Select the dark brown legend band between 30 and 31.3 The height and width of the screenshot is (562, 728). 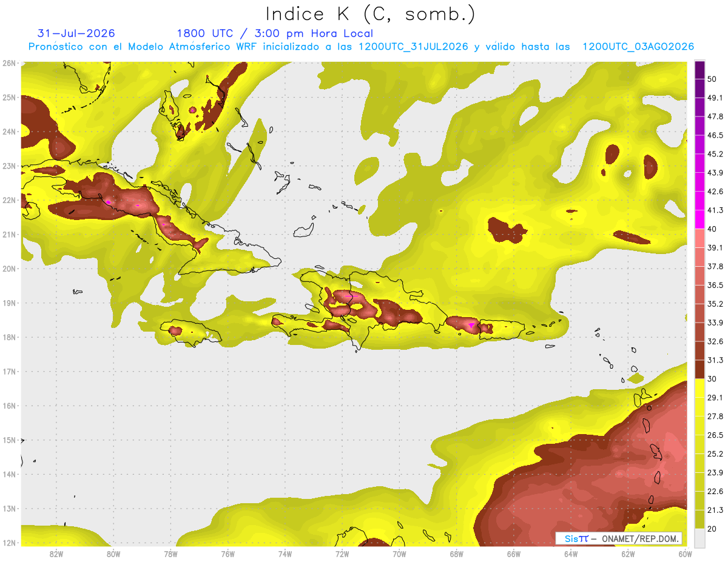(x=699, y=369)
